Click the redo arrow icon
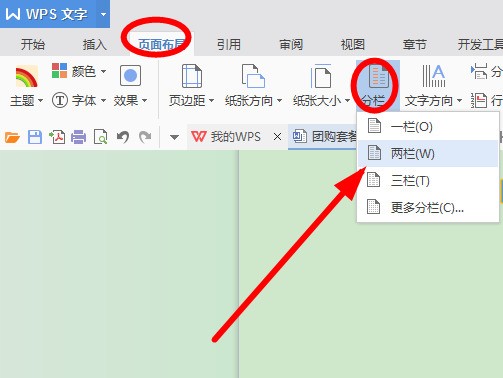503x378 pixels. (x=145, y=137)
